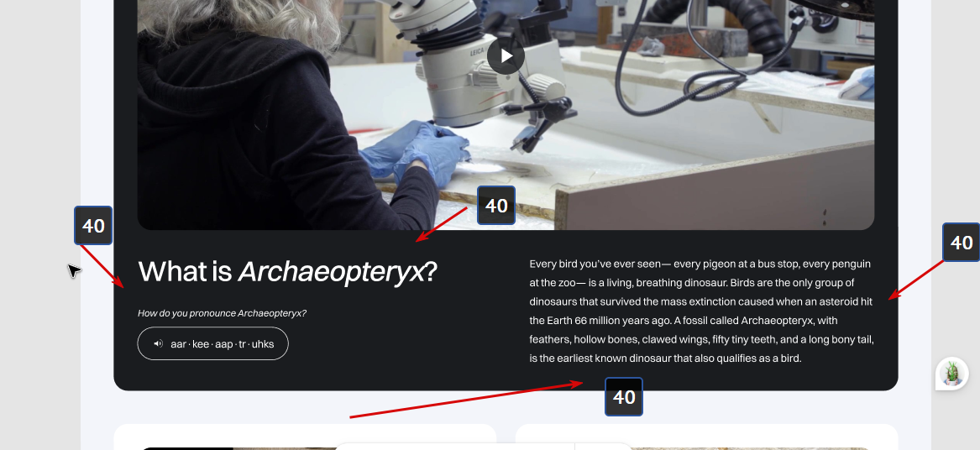The image size is (980, 450).
Task: Play the aar·kee·aap·tr·uhks pronunciation audio
Action: (x=212, y=343)
